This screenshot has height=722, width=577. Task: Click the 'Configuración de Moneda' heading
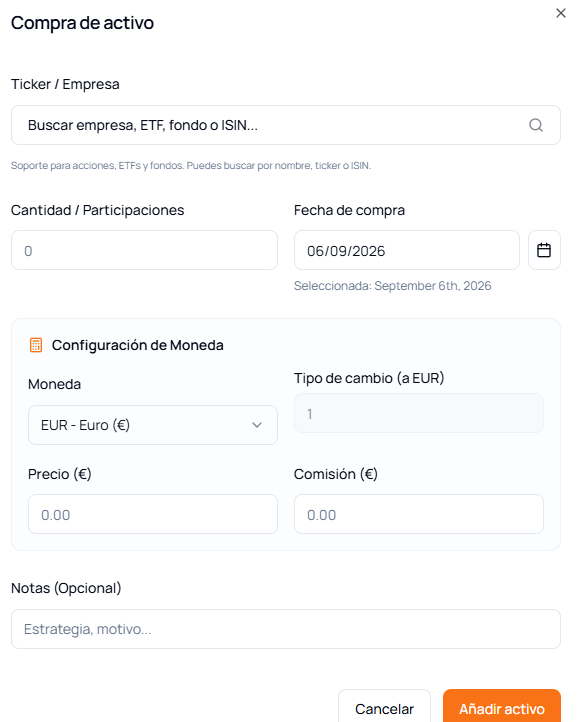point(137,345)
